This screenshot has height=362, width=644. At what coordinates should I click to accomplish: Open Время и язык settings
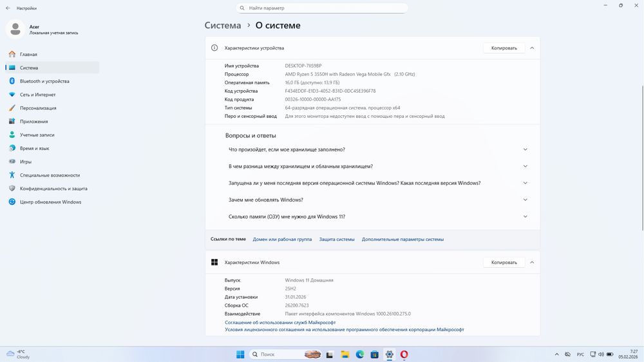click(x=53, y=148)
